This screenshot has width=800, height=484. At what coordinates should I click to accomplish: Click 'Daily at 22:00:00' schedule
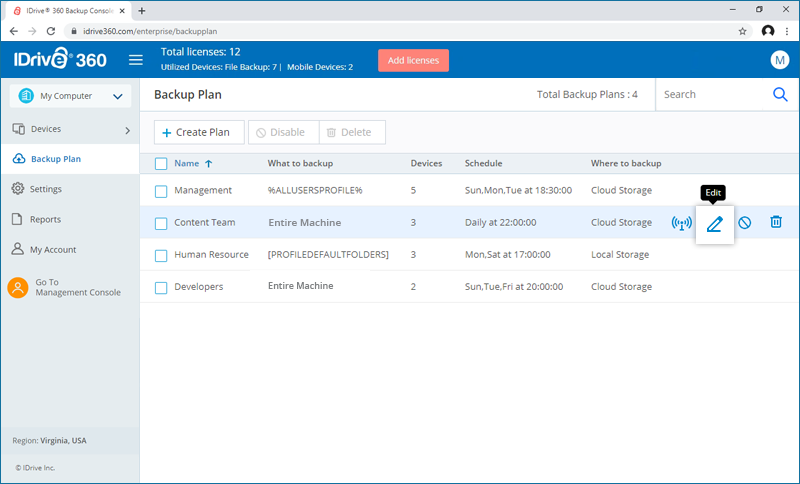point(501,222)
